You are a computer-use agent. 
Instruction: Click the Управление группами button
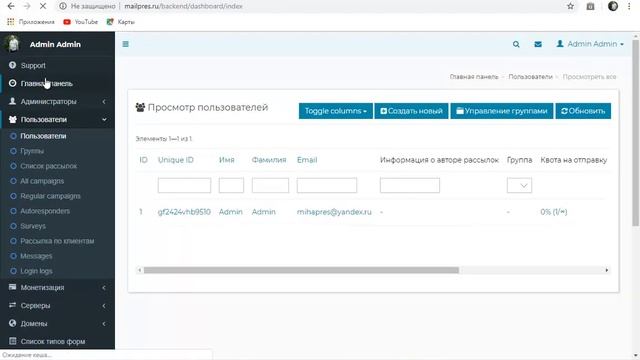point(502,111)
